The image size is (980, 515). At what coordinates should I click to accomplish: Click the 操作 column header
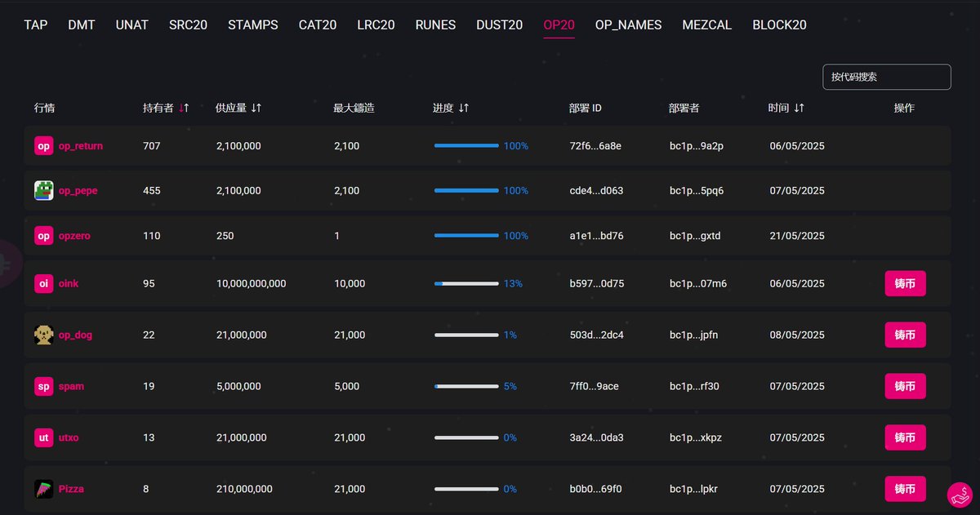click(904, 108)
